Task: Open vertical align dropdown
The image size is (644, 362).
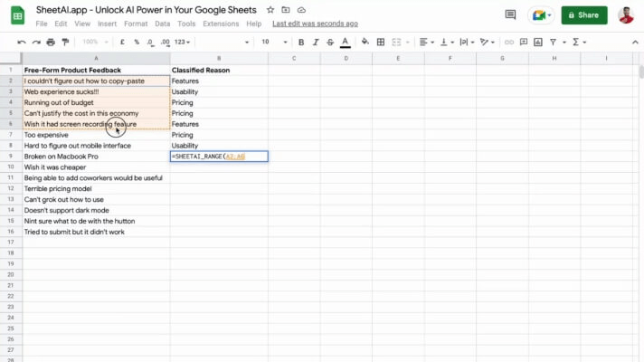Action: coord(447,42)
